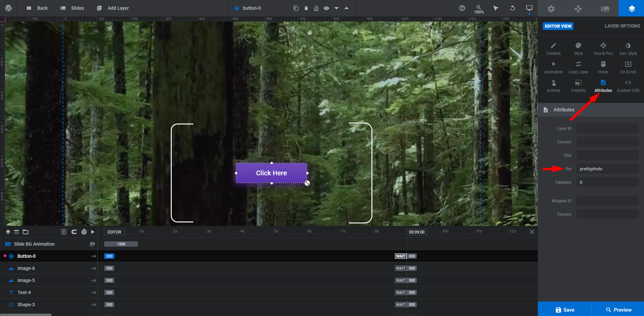Open the Actions section

click(x=554, y=86)
